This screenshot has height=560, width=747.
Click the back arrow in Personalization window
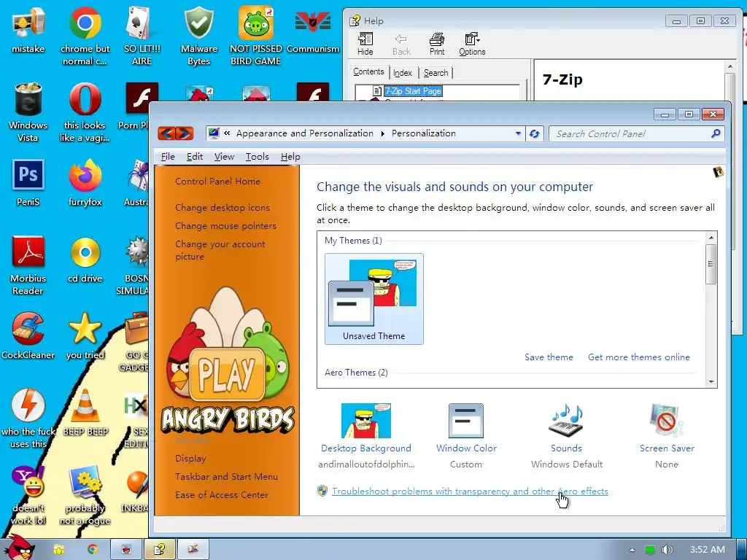tap(167, 133)
